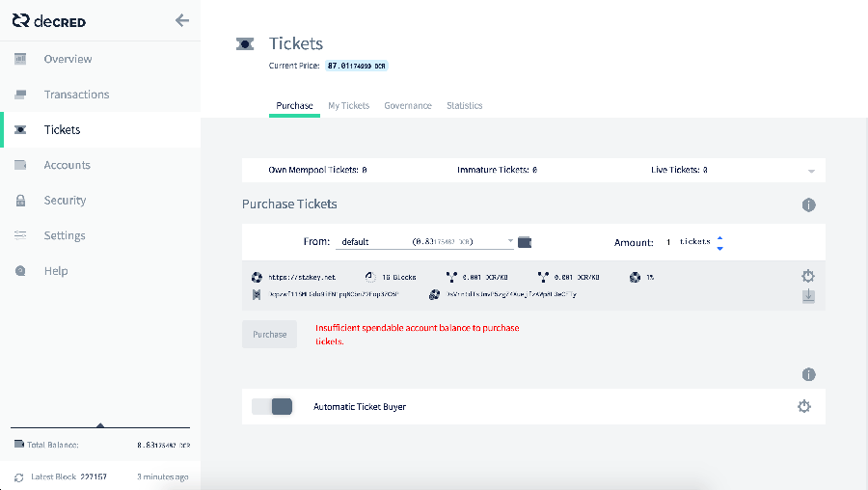Open the Overview page from sidebar

[x=68, y=59]
